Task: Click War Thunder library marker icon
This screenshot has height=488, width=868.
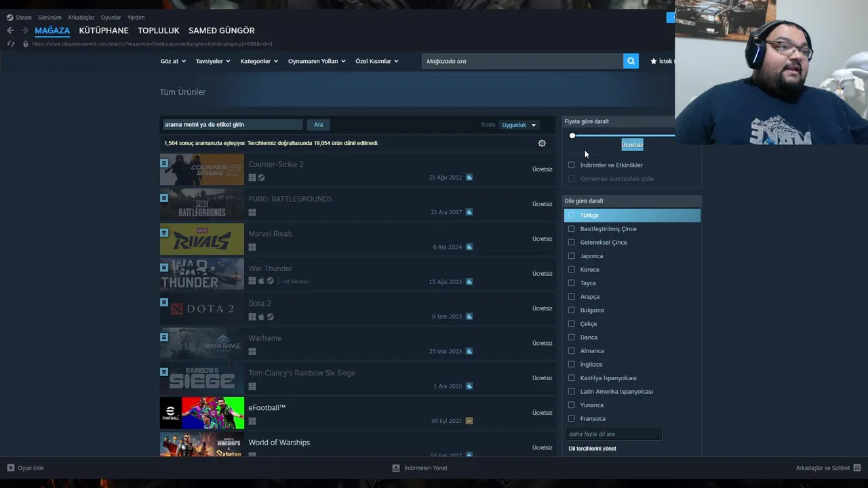Action: coord(164,268)
